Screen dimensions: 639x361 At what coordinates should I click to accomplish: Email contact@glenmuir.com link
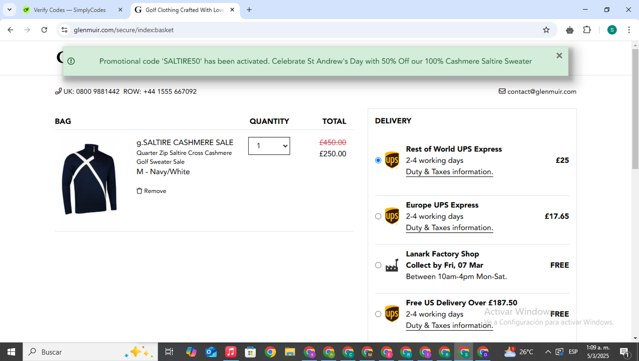point(542,92)
